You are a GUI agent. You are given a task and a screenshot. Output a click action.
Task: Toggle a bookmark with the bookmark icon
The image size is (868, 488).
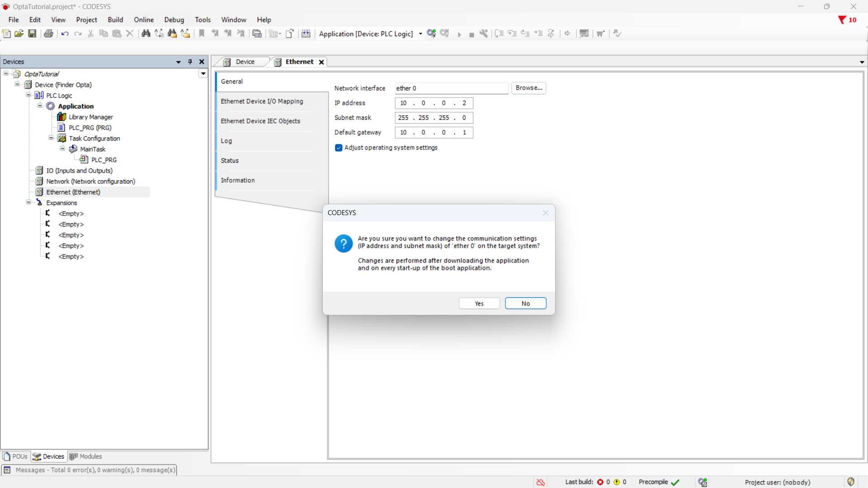[201, 33]
